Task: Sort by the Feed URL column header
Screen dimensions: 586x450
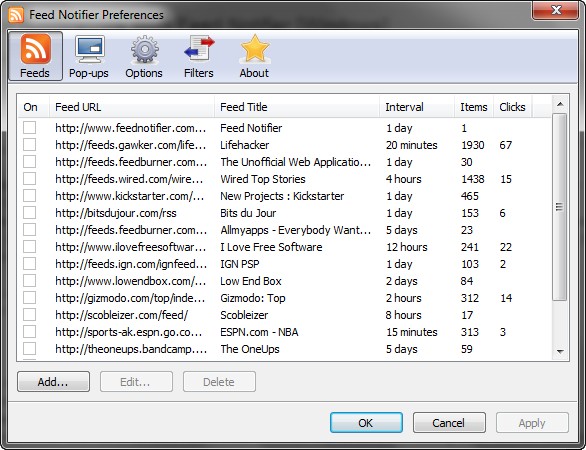Action: [x=132, y=107]
